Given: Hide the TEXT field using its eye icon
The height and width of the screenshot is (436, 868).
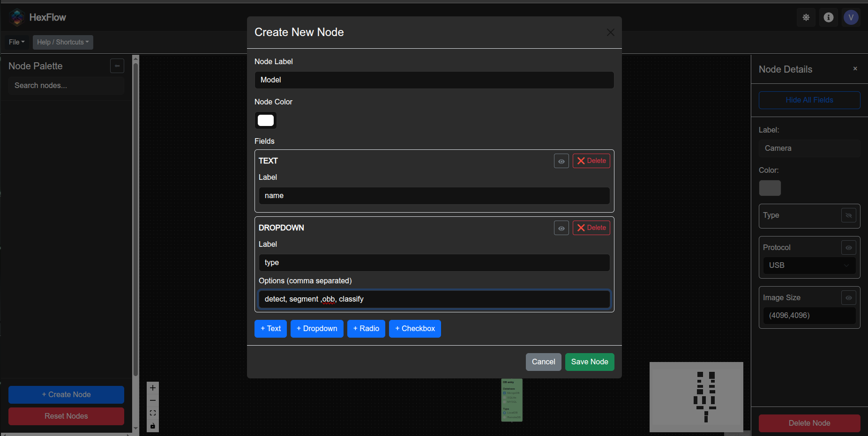Looking at the screenshot, I should click(x=561, y=161).
